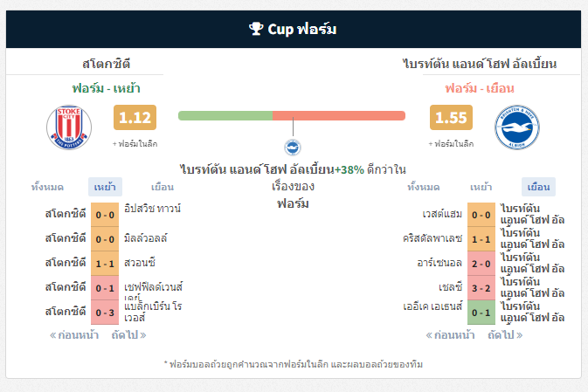Screen dimensions: 588x392
Task: Select Brighton's highlighted เยือน tab
Action: 538,187
